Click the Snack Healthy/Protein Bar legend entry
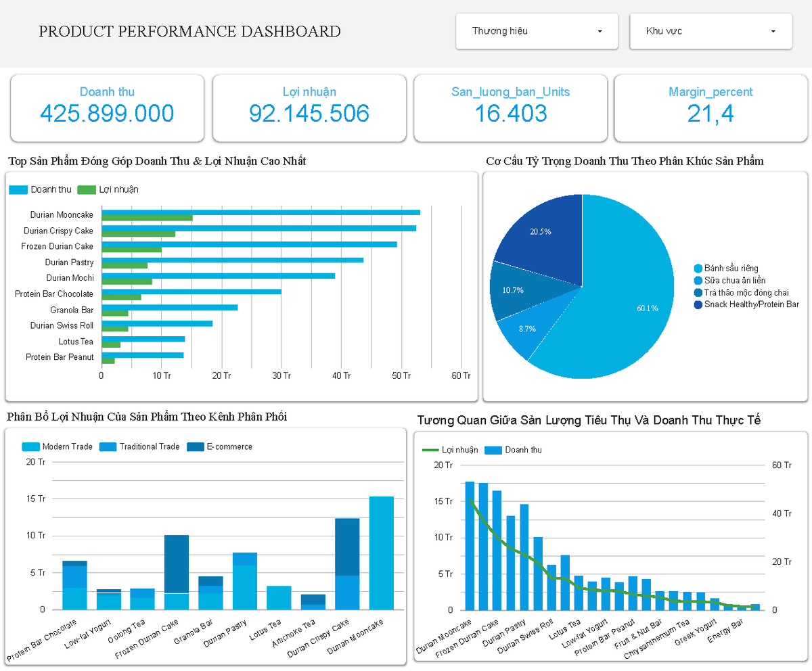The width and height of the screenshot is (812, 671). 747,305
